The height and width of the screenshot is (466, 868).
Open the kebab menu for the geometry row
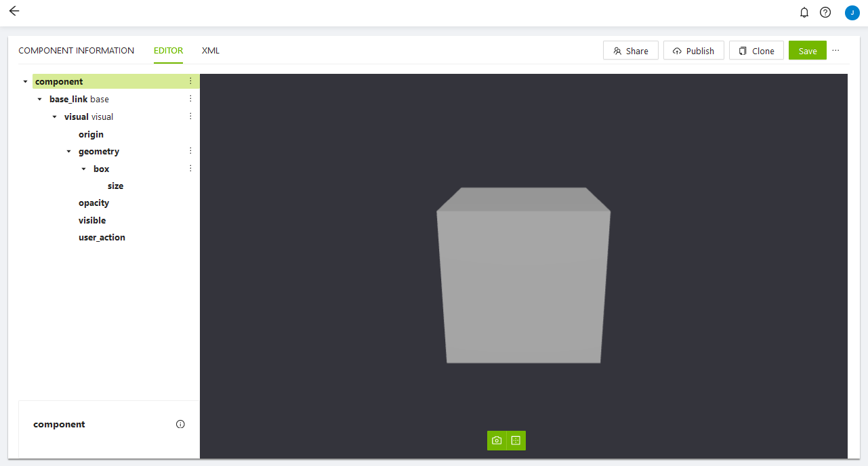[x=190, y=151]
